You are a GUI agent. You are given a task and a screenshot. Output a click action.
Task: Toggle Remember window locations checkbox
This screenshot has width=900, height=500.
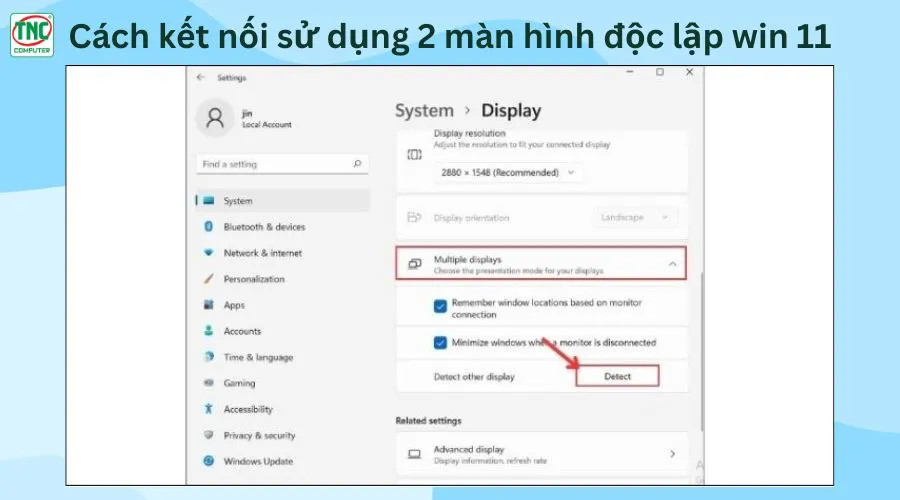pos(440,307)
